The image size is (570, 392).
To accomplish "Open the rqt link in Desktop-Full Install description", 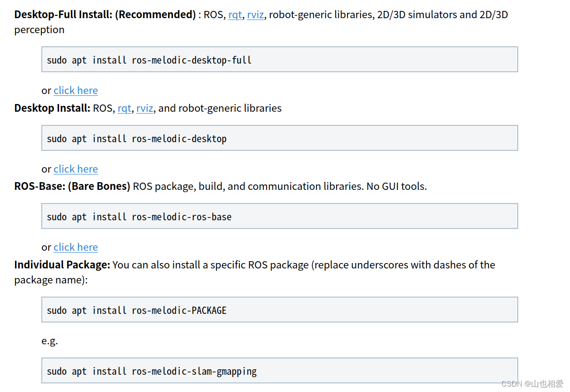I will tap(235, 15).
